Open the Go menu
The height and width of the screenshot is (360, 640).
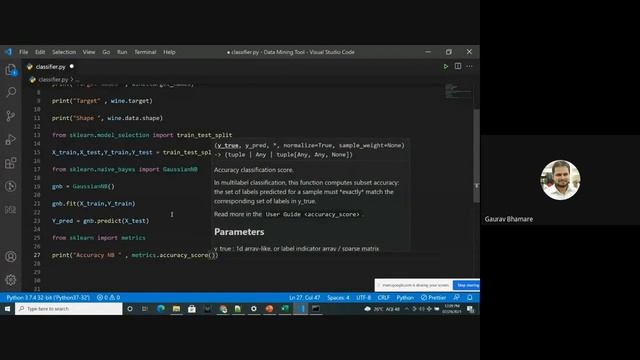point(106,52)
